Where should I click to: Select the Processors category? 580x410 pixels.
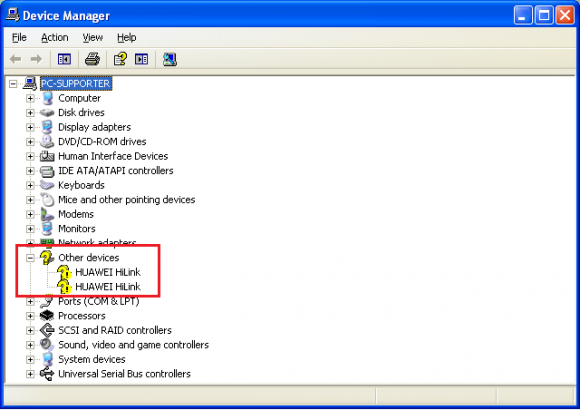click(x=82, y=316)
